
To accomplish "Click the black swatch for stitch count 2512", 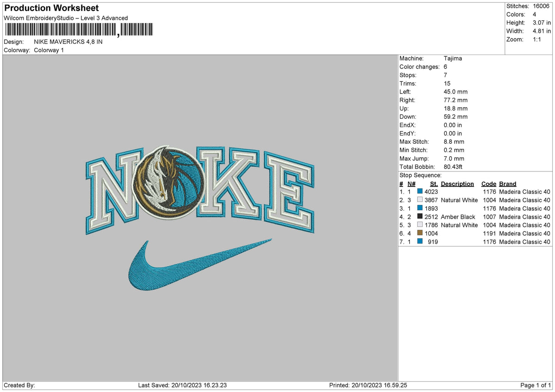I will point(420,216).
